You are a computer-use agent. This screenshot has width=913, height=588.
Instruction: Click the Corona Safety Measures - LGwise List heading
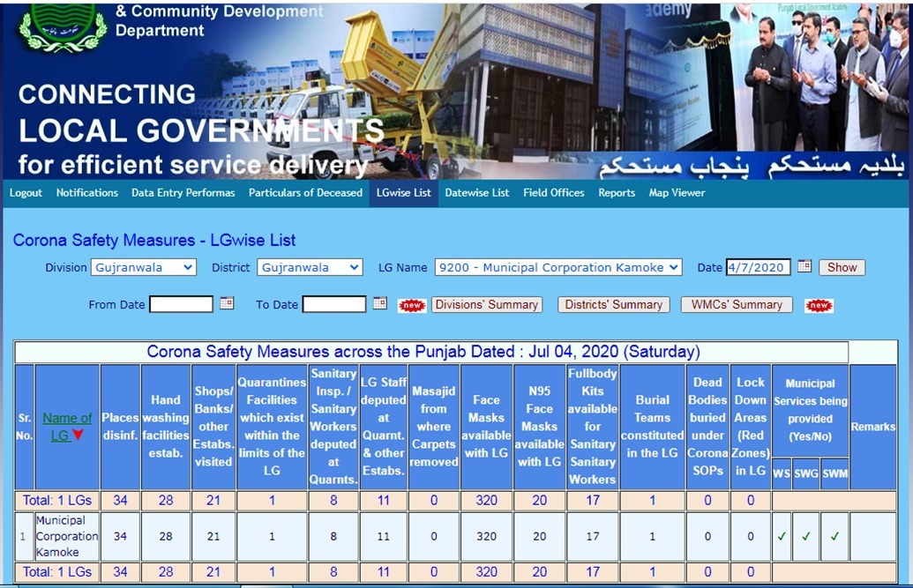tap(154, 240)
